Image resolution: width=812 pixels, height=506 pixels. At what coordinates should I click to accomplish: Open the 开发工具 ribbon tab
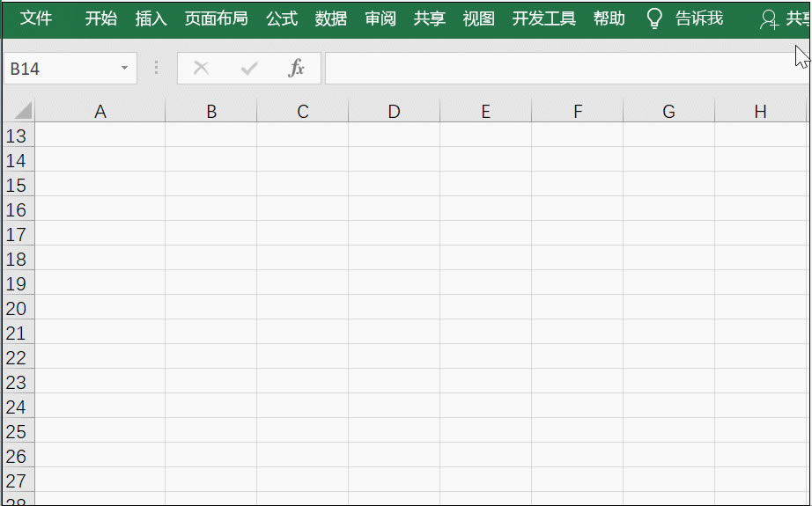coord(543,18)
